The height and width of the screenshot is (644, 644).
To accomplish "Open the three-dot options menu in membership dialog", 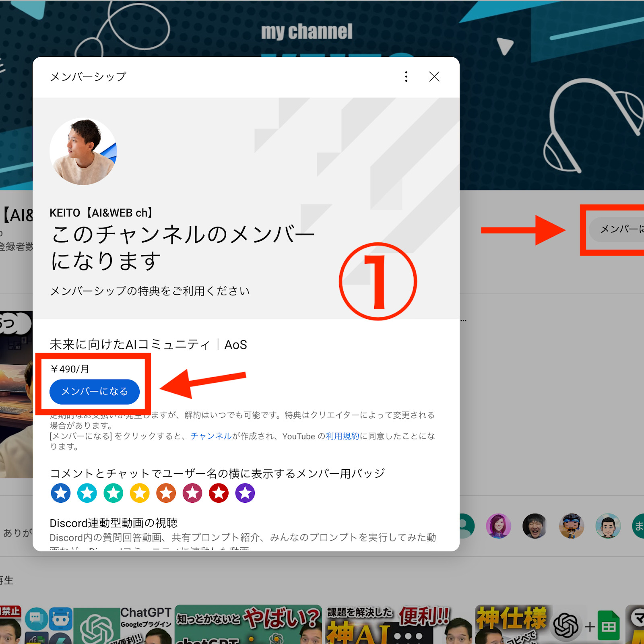I will coord(406,76).
